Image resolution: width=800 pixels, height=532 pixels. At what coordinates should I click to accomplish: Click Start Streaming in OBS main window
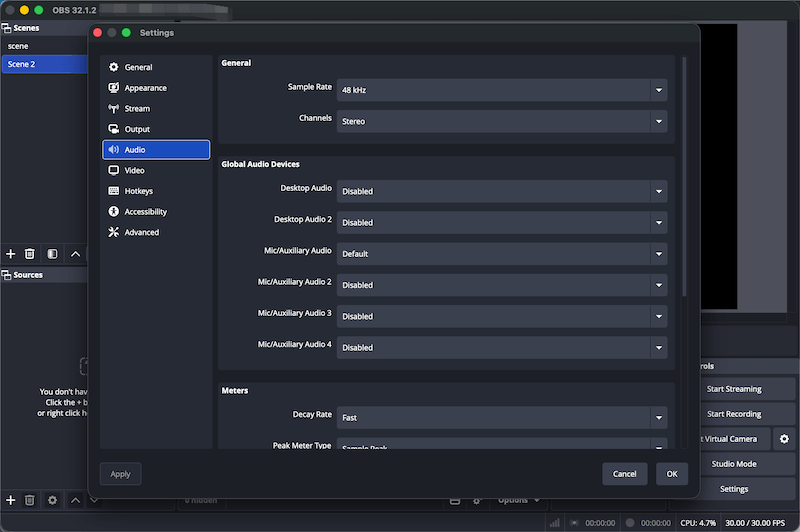(x=734, y=389)
